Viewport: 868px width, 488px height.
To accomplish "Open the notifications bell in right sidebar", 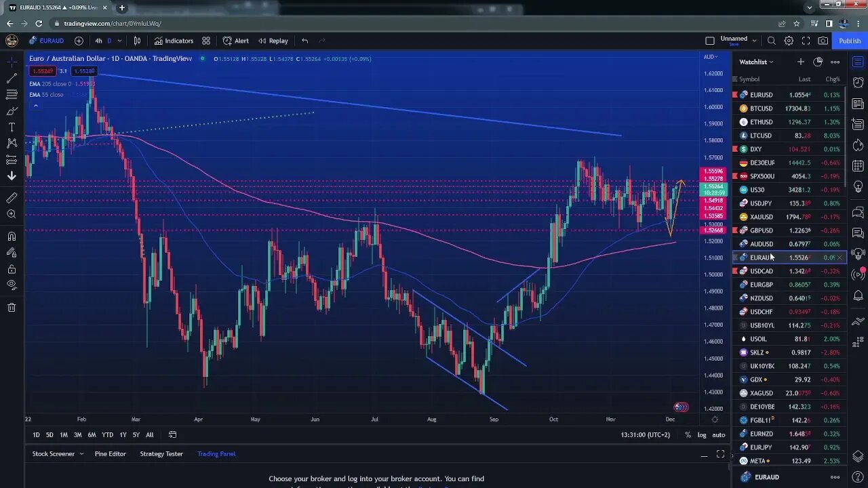I will 858,296.
